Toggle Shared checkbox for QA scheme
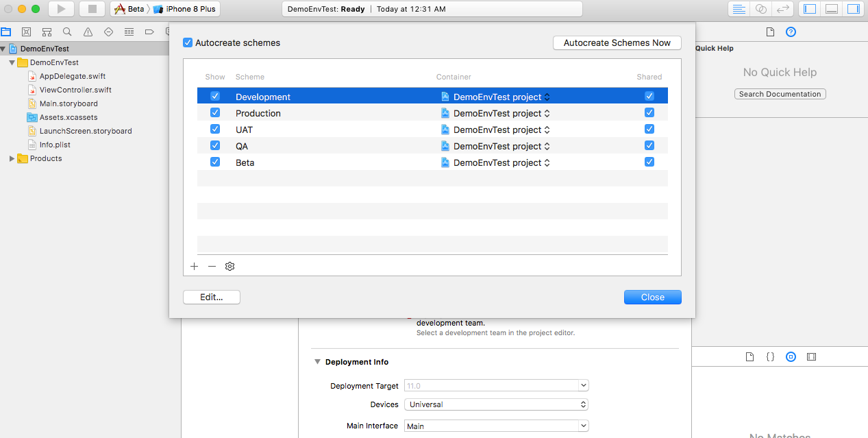The width and height of the screenshot is (868, 438). click(x=649, y=145)
